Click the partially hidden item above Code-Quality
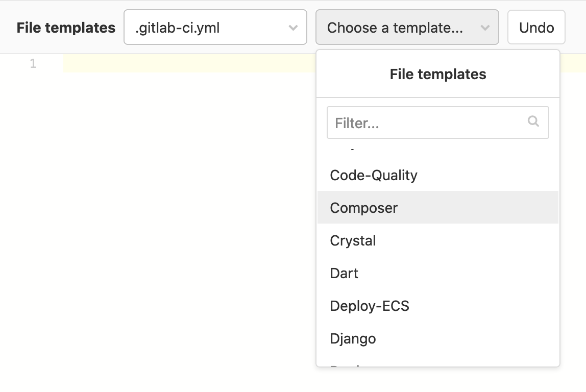 pos(347,148)
